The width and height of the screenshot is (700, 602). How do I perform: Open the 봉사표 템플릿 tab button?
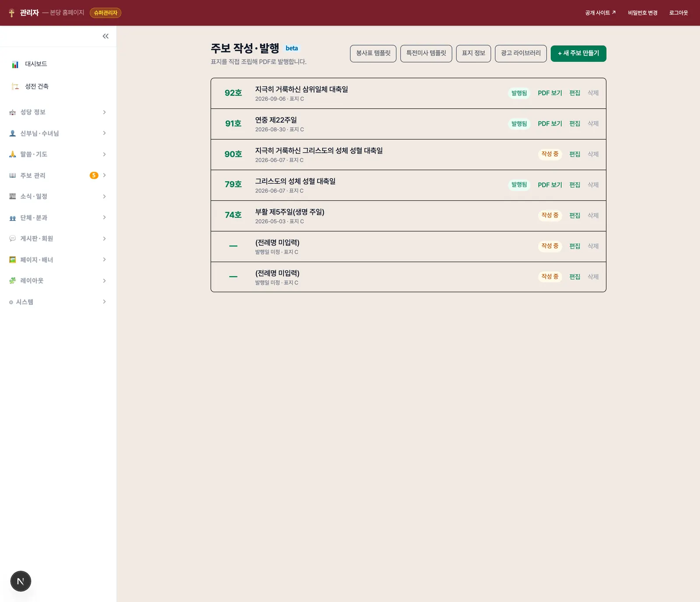[373, 53]
